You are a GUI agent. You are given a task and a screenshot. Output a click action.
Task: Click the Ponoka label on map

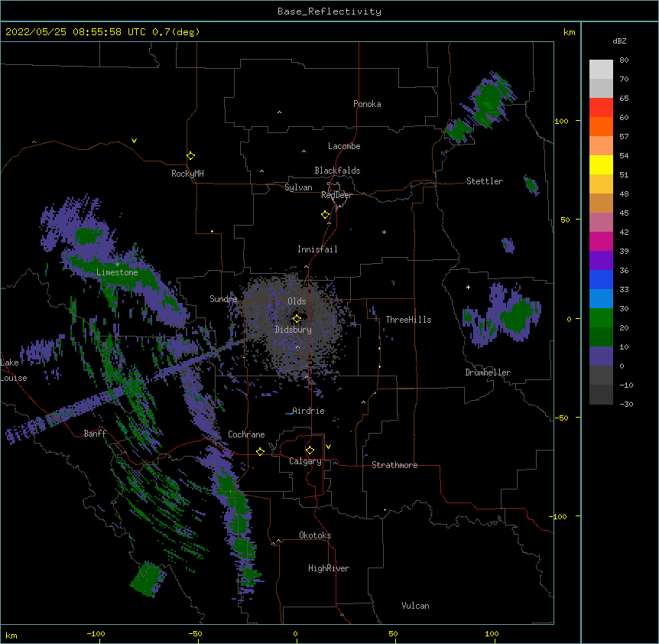tap(367, 104)
